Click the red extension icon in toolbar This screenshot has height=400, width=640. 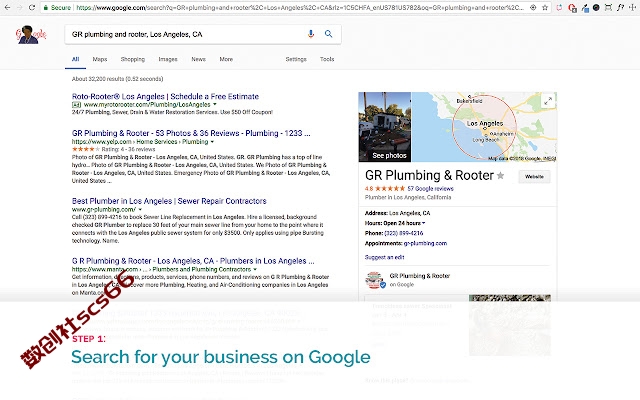click(572, 7)
